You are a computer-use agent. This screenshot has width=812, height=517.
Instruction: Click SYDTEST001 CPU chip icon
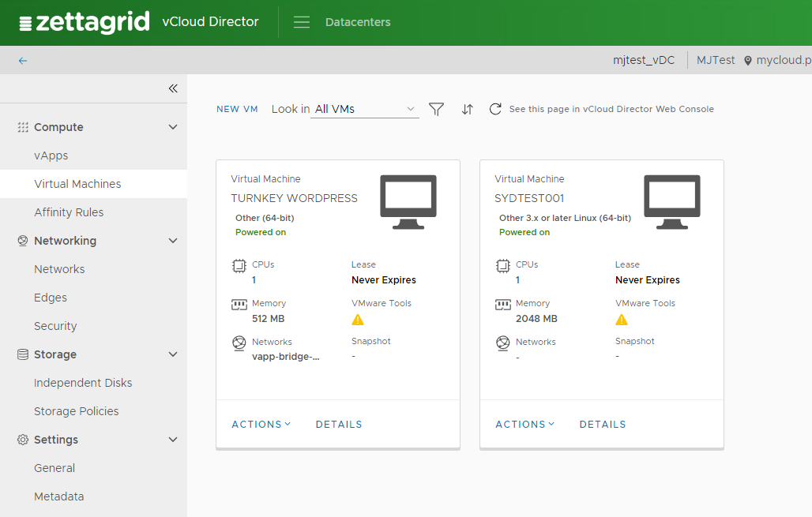click(x=503, y=266)
